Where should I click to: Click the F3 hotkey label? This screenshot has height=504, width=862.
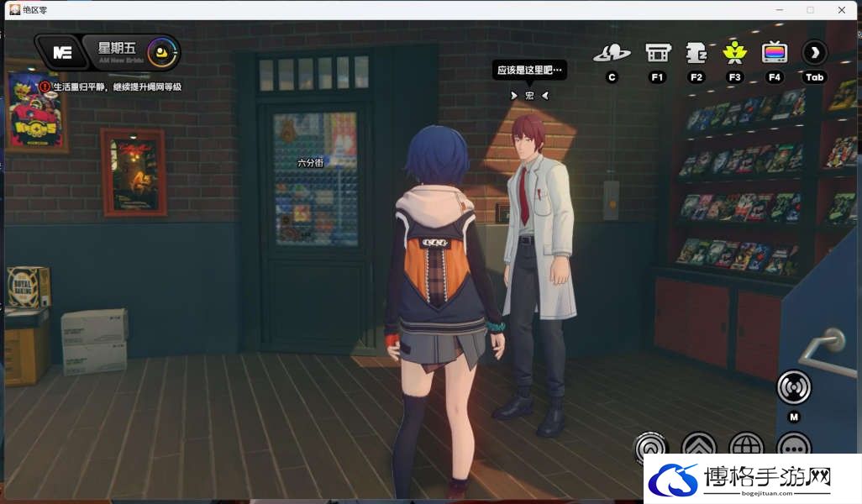coord(734,77)
